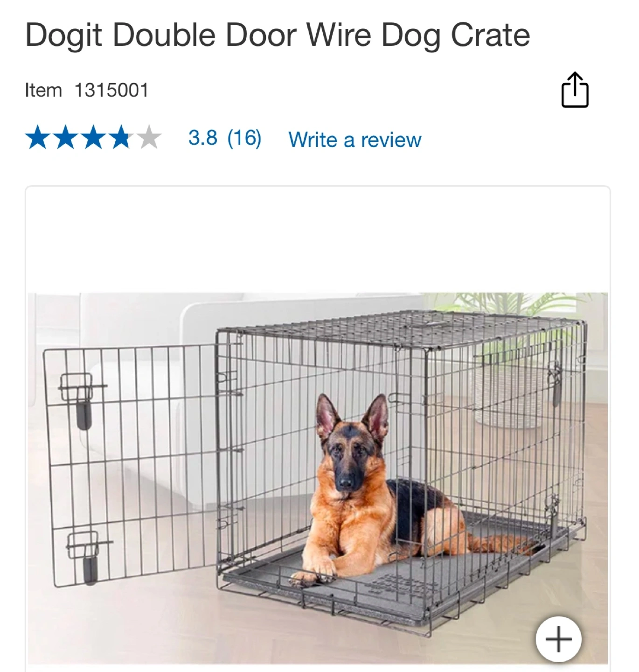Select the Dogit Double Door Wire Dog Crate title
This screenshot has height=672, width=639.
(278, 36)
